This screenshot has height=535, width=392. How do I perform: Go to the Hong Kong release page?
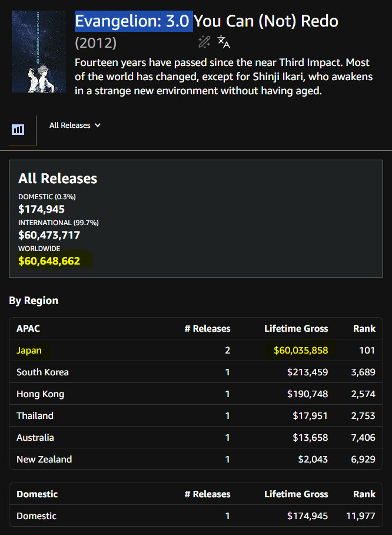point(40,394)
